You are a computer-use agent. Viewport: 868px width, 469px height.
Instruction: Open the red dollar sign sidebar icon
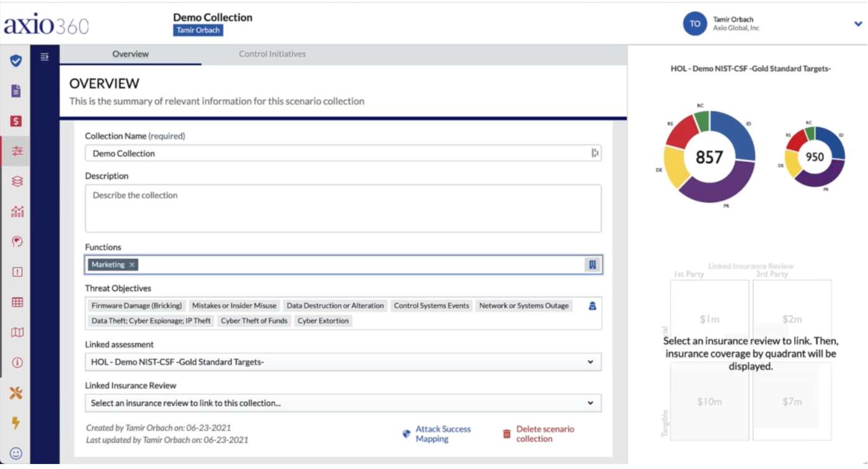(16, 121)
